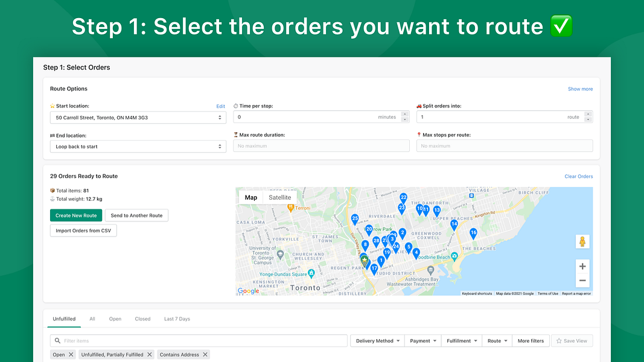Click Yonge-Dundas Square map marker
The width and height of the screenshot is (644, 362).
pos(311,273)
